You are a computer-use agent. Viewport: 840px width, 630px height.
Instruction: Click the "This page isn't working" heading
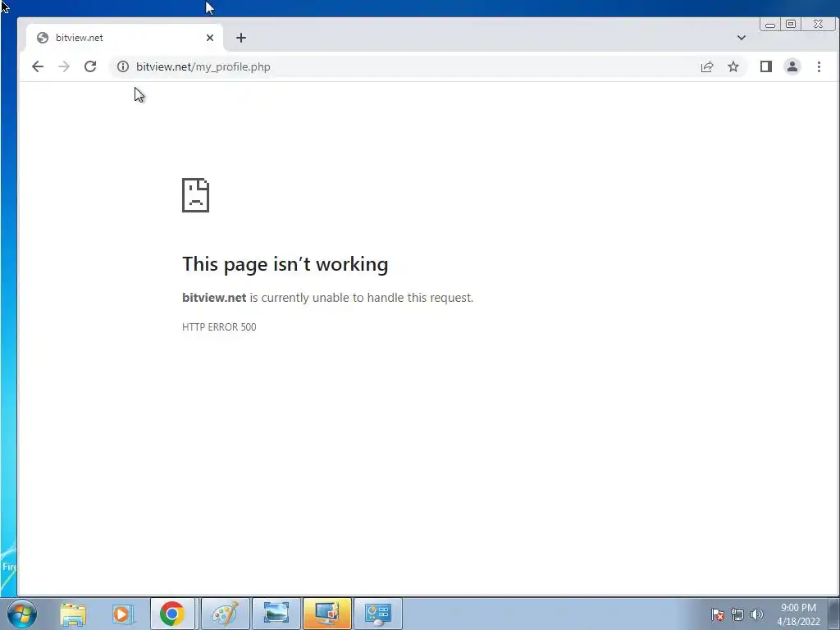[x=285, y=264]
